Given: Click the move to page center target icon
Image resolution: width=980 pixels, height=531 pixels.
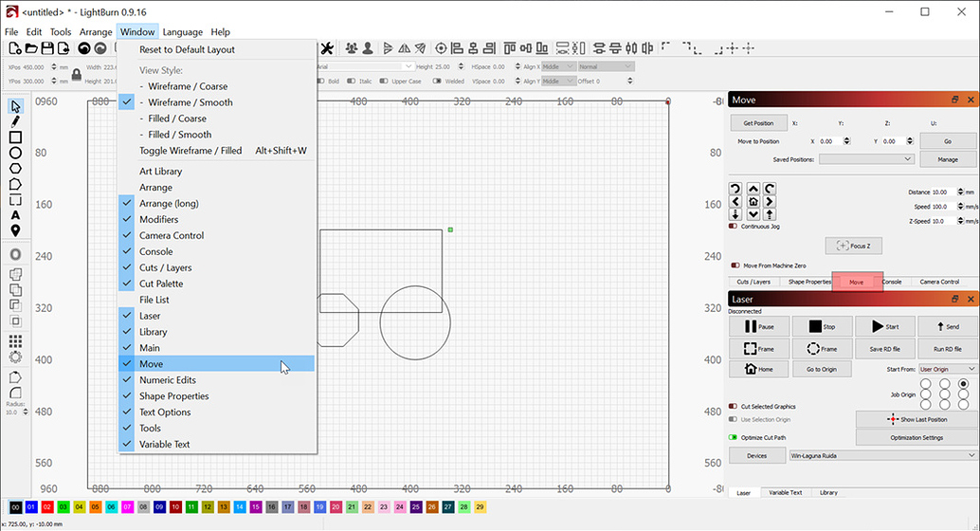Looking at the screenshot, I should point(441,48).
